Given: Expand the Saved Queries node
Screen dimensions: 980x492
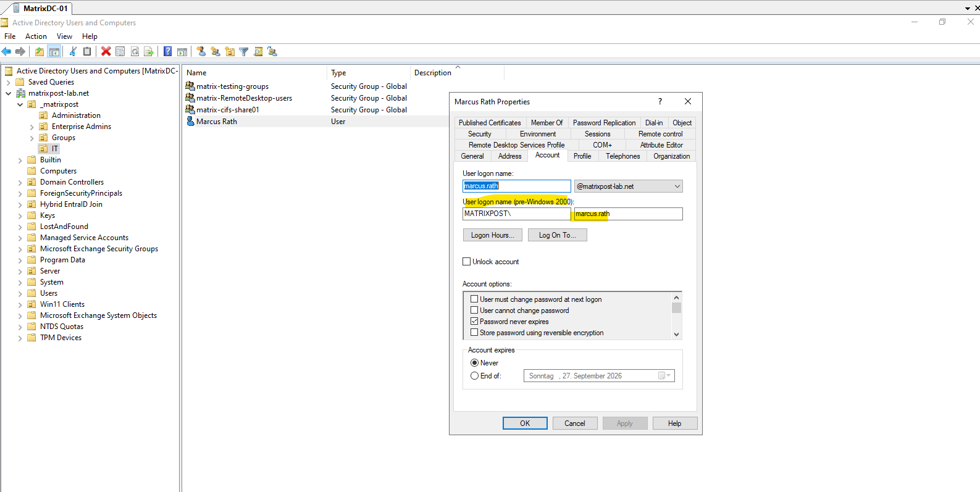Looking at the screenshot, I should coord(8,82).
